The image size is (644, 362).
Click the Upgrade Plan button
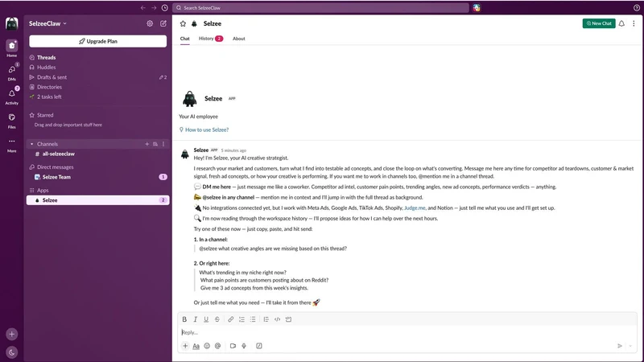pos(97,41)
